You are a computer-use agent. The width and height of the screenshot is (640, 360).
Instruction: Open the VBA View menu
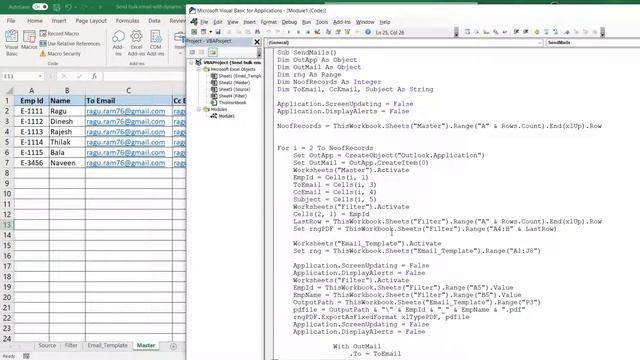pos(233,22)
